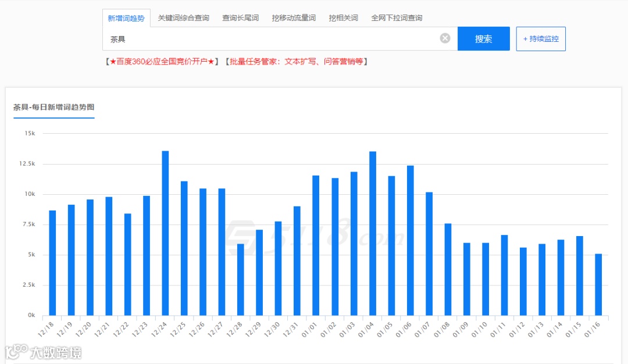This screenshot has height=364, width=628.
Task: Click the 12/21 bar in the chart
Action: point(109,256)
